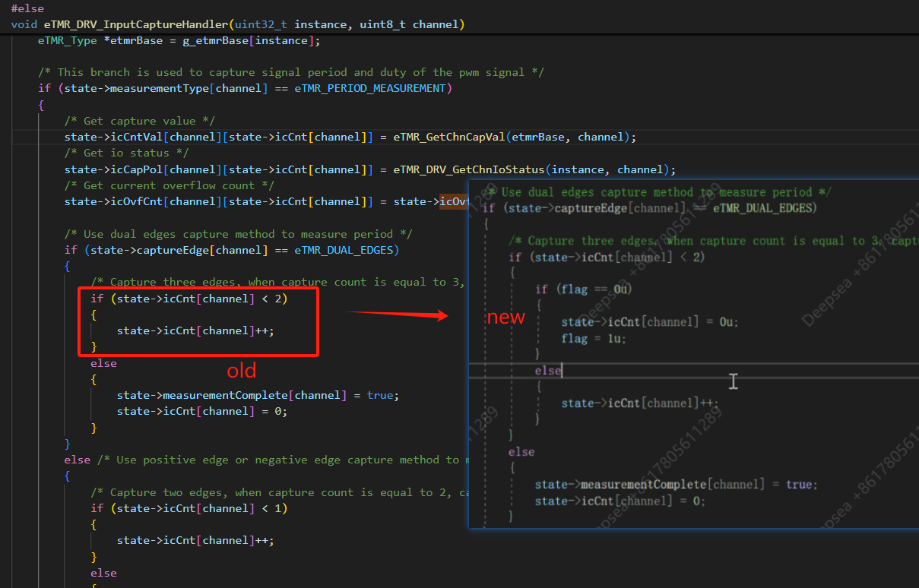The height and width of the screenshot is (588, 919).
Task: Click 'if (state->icCnt[channel] < 2)' in main editor
Action: tap(189, 299)
